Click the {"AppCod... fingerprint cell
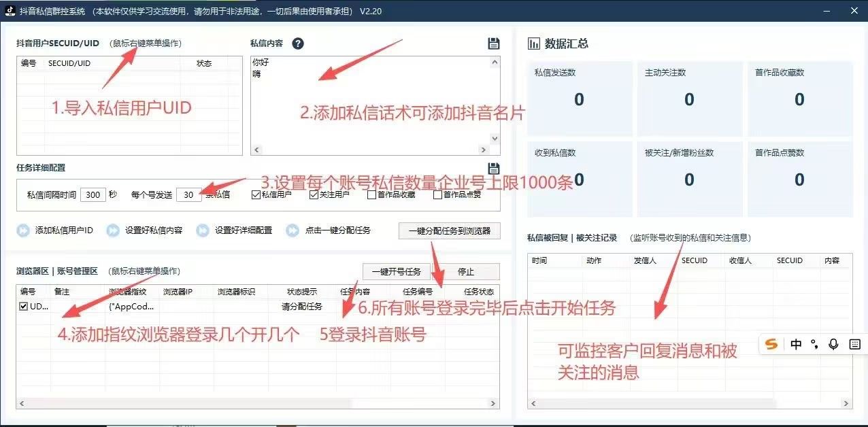 (131, 307)
